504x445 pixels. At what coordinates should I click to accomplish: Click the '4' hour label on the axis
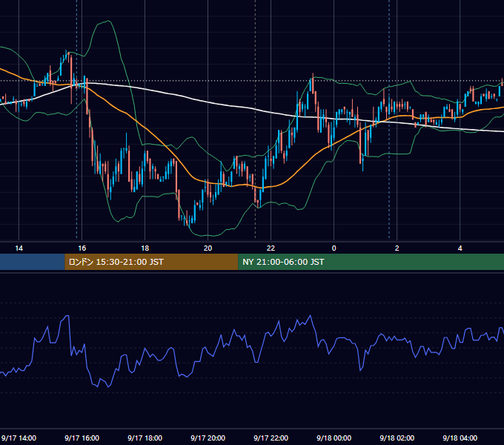coord(460,248)
